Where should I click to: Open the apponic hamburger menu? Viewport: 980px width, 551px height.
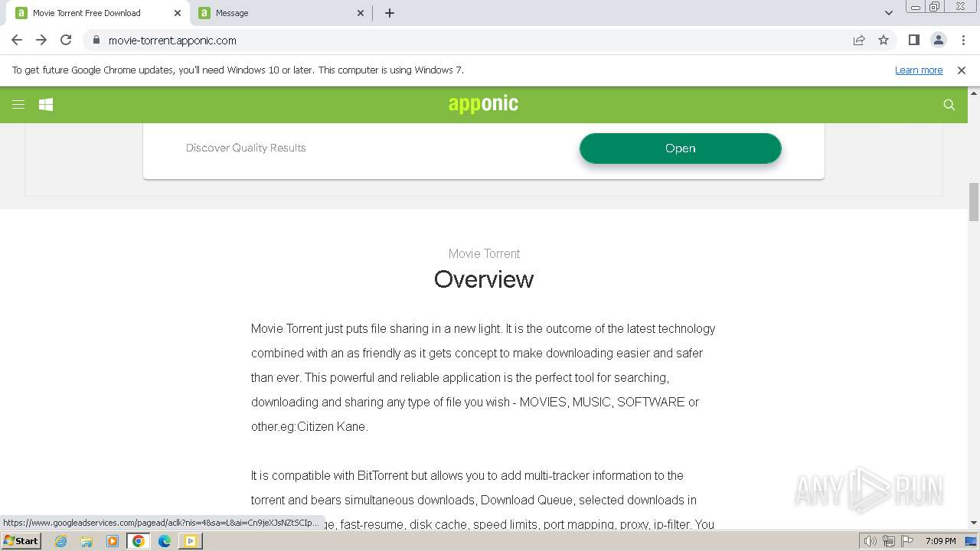click(x=18, y=105)
